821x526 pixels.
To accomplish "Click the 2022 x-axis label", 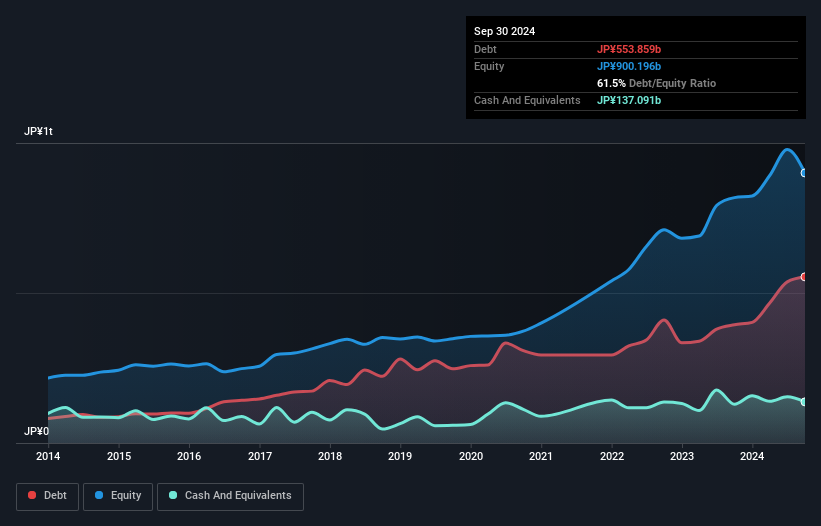I will pos(612,456).
